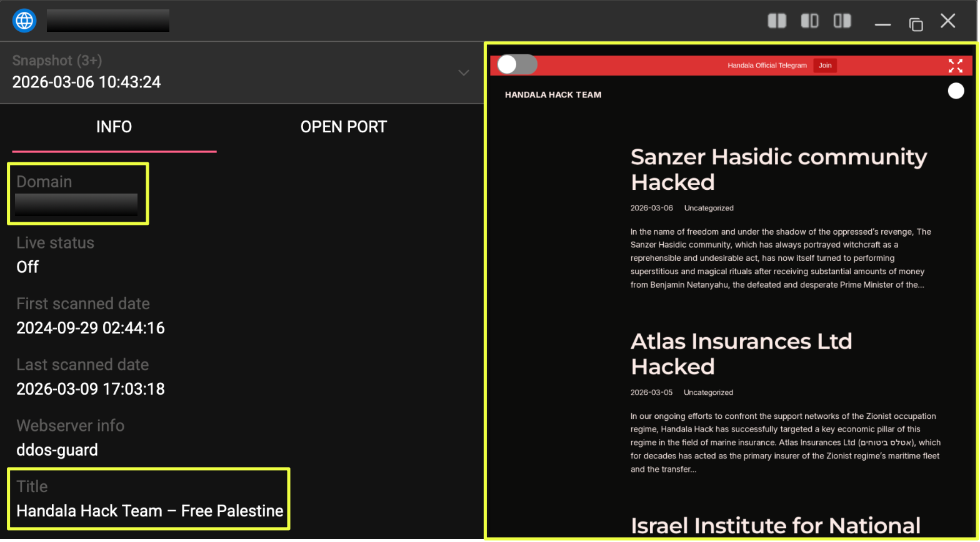
Task: Expand the preview to fullscreen
Action: tap(955, 66)
